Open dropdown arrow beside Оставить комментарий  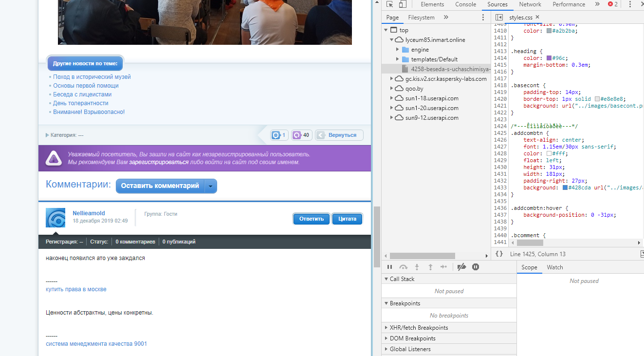pos(211,186)
